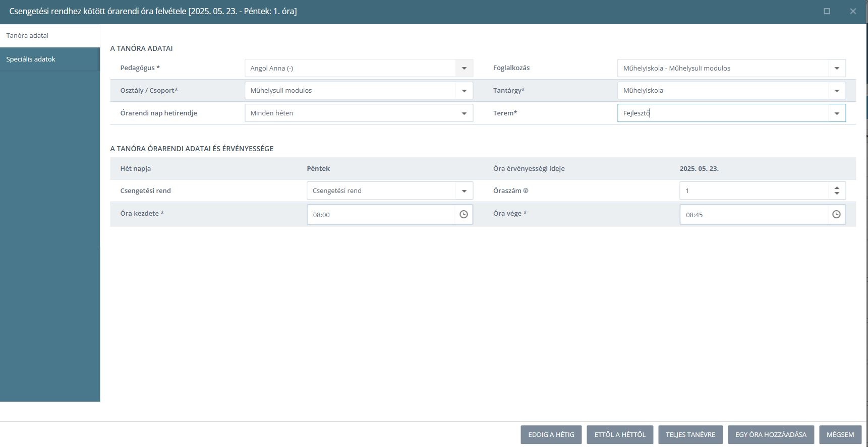Expand the Tantárgy dropdown

(x=837, y=91)
